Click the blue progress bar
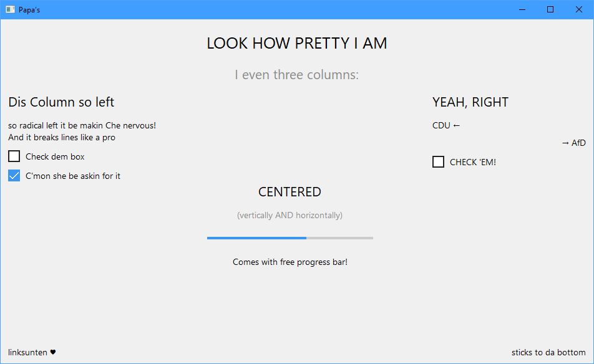The image size is (594, 364). (x=290, y=237)
